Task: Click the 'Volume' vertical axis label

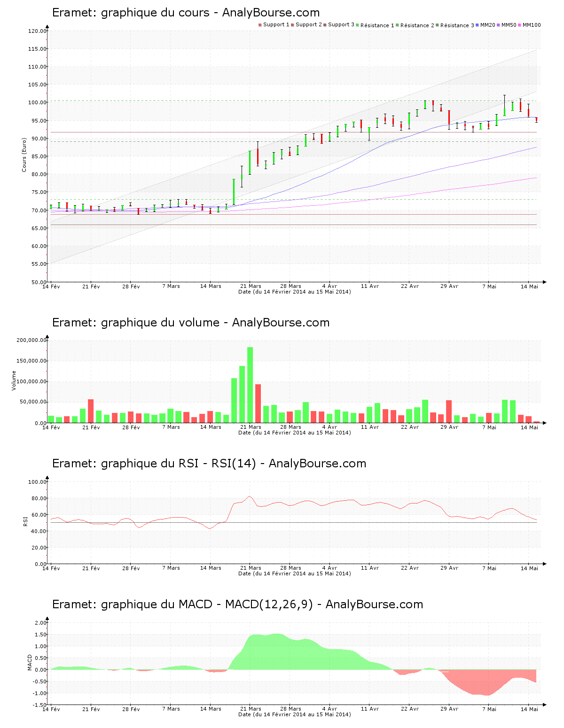Action: 14,380
